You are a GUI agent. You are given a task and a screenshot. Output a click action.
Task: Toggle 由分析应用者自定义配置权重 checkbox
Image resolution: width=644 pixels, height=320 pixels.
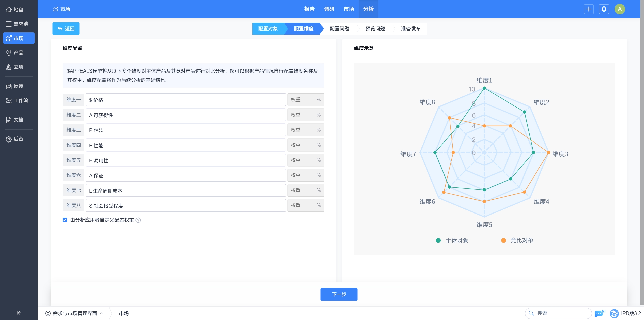tap(65, 220)
